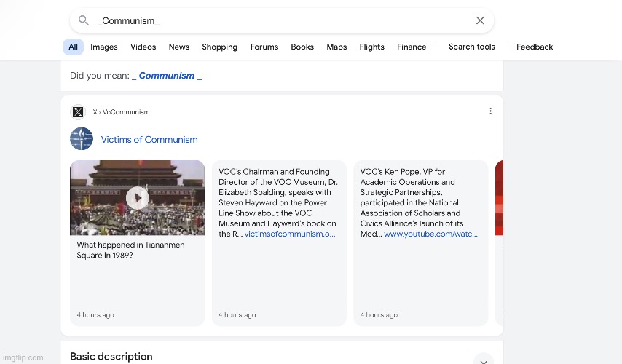The height and width of the screenshot is (364, 622).
Task: Open the Tiananmen Square video thumbnail
Action: coord(137,198)
